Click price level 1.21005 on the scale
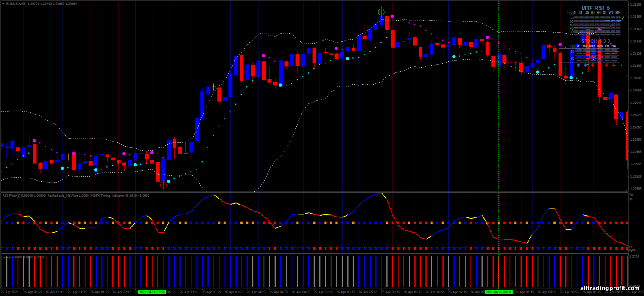Screen dimensions: 644x296 pyautogui.click(x=636, y=127)
